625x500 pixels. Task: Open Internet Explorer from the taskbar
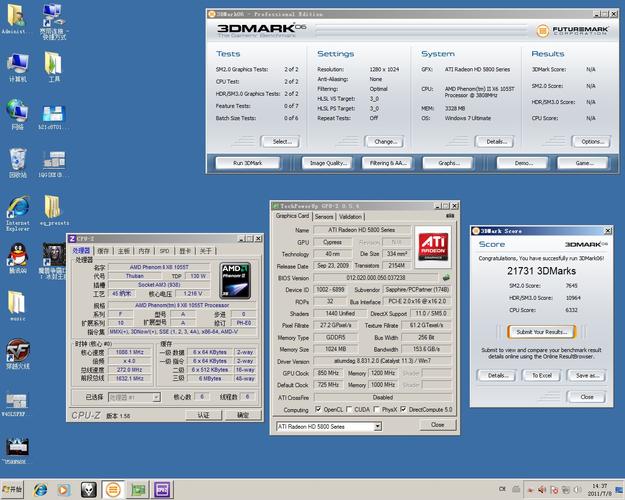point(41,490)
